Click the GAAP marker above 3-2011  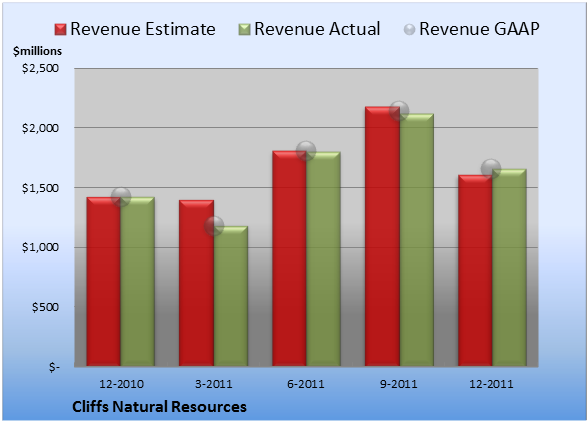tap(214, 226)
